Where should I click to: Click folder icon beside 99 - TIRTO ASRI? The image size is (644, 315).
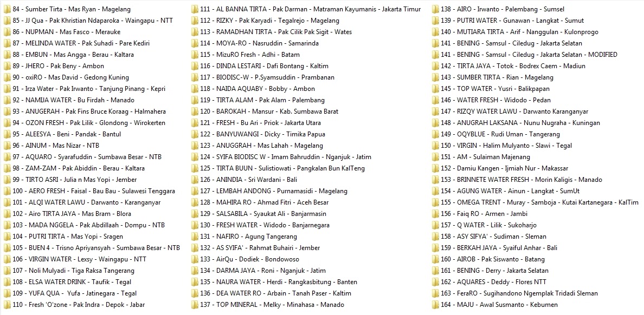[7, 179]
